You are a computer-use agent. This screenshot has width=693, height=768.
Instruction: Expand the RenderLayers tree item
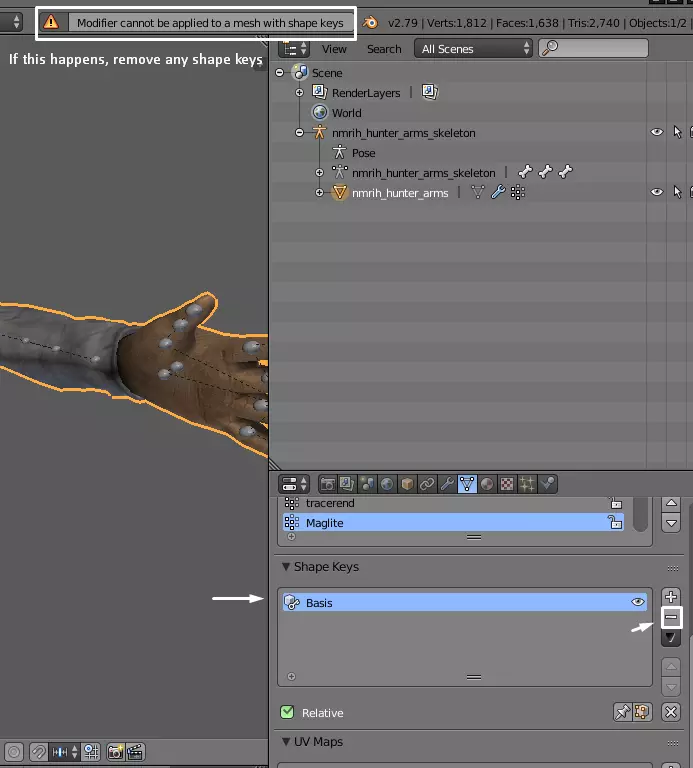pos(299,93)
